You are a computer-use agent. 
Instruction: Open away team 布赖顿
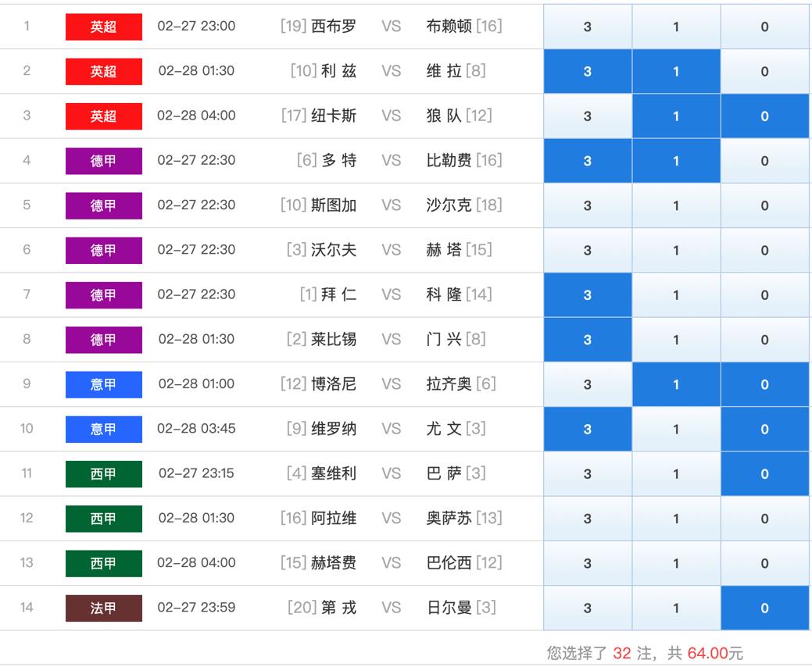coord(449,26)
